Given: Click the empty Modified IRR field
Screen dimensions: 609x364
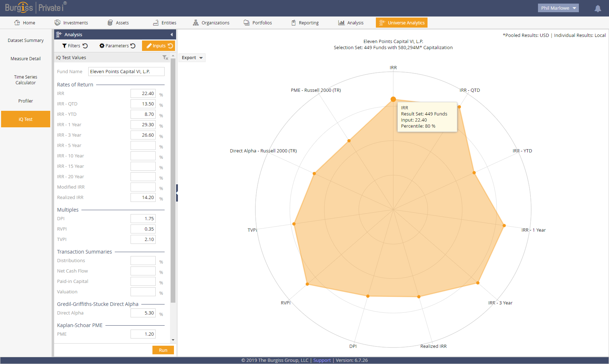Looking at the screenshot, I should tap(143, 187).
